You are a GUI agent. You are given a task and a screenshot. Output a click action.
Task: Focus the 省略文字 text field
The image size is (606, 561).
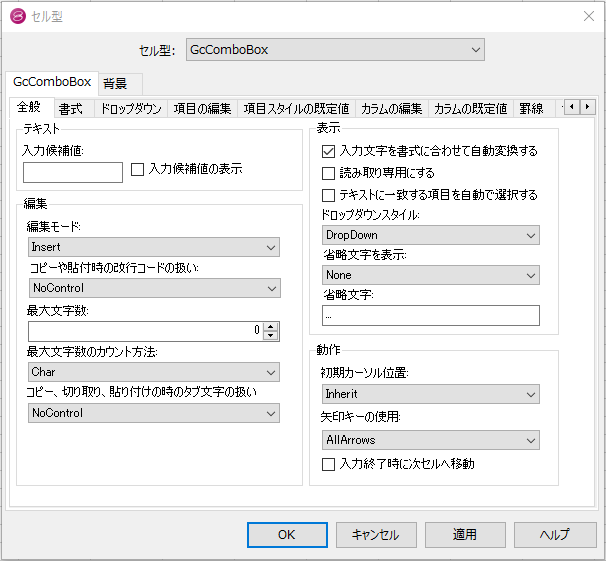point(431,315)
